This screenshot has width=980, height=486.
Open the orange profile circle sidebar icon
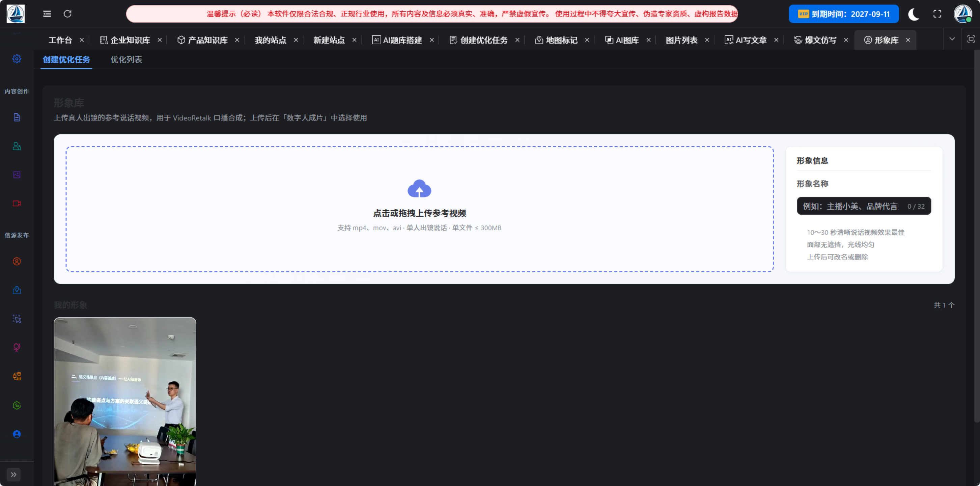tap(17, 262)
